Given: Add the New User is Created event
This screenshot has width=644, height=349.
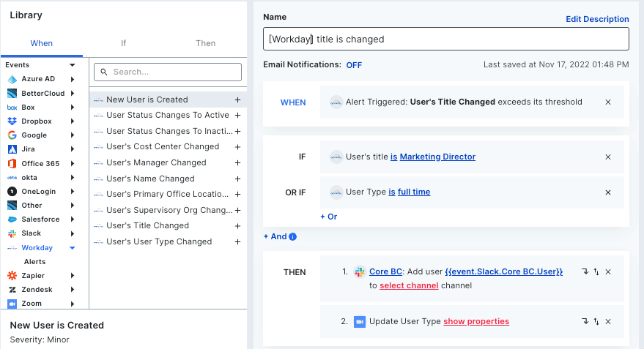Looking at the screenshot, I should click(x=237, y=100).
